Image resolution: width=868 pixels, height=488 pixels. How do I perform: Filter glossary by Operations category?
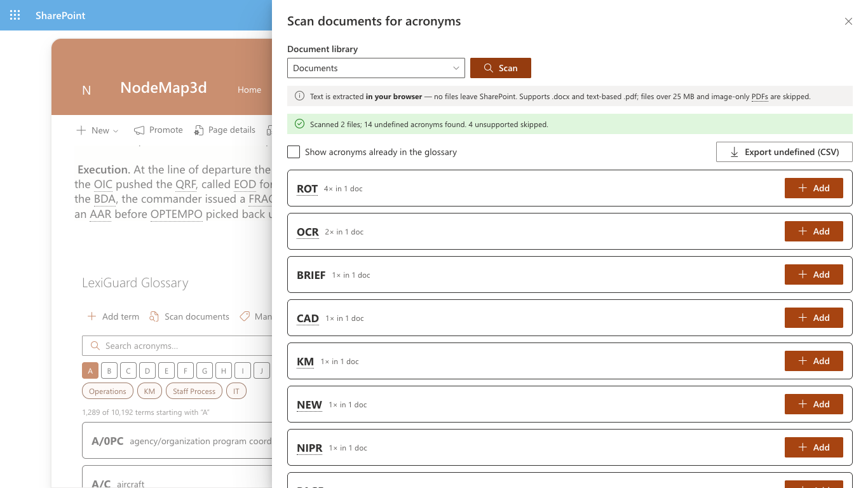[107, 391]
